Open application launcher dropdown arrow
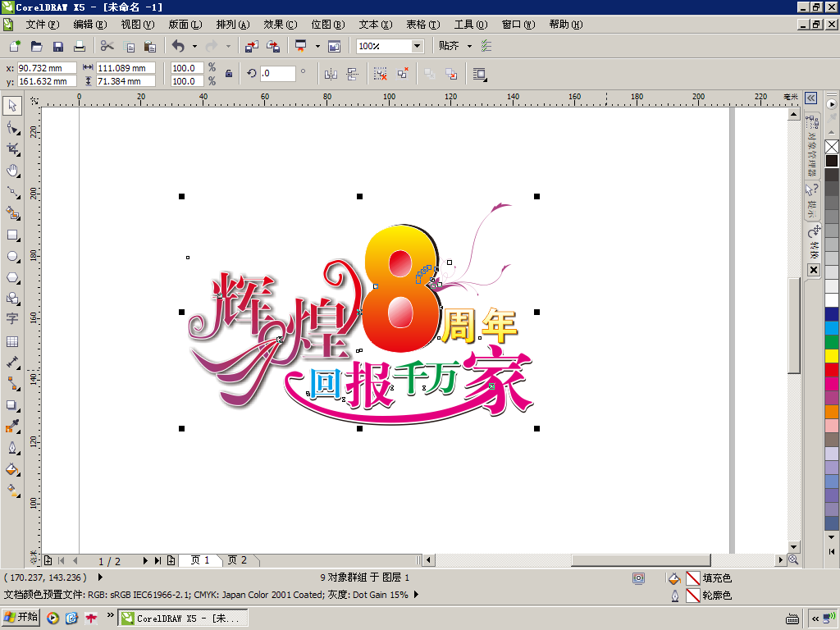Viewport: 840px width, 630px height. point(317,47)
